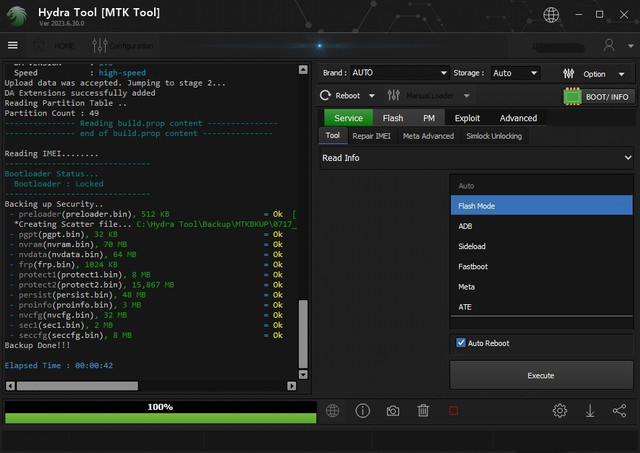Switch to the Flash tab
This screenshot has width=640, height=453.
(393, 118)
